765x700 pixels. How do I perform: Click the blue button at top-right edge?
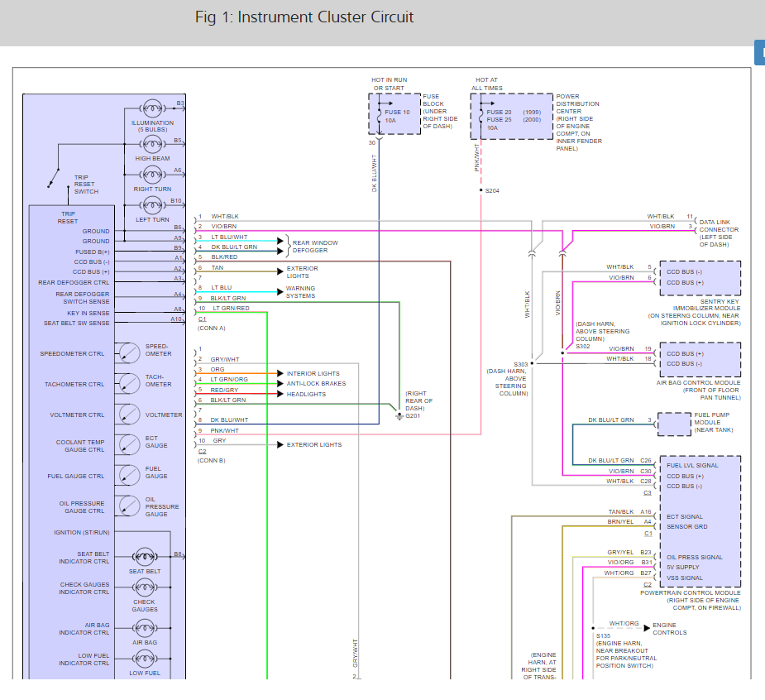(x=760, y=53)
